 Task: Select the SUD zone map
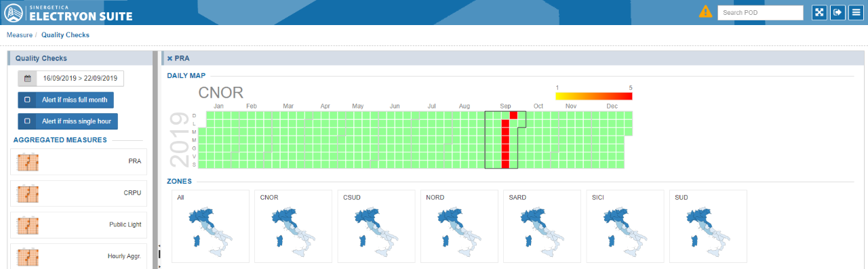pos(708,226)
